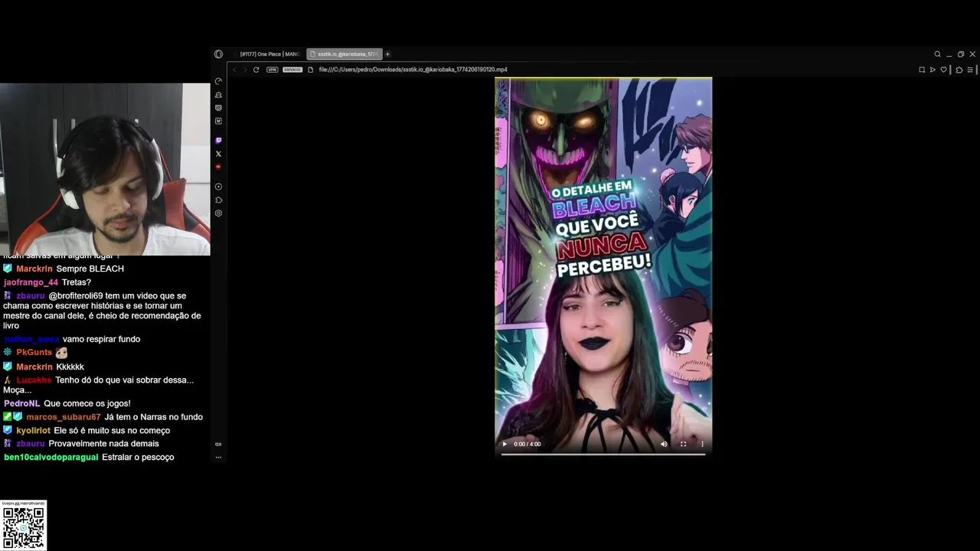The image size is (980, 551).
Task: Open a new tab with plus button
Action: coord(387,54)
